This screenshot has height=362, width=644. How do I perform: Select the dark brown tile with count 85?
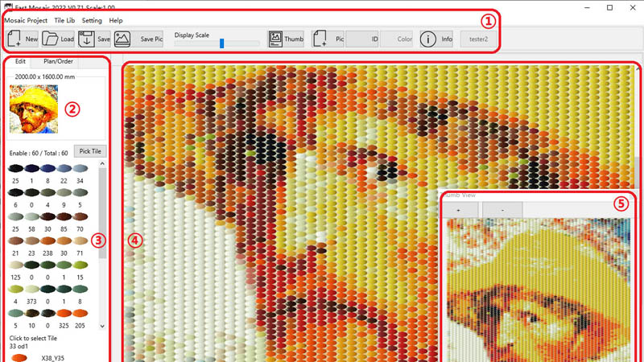pyautogui.click(x=64, y=216)
